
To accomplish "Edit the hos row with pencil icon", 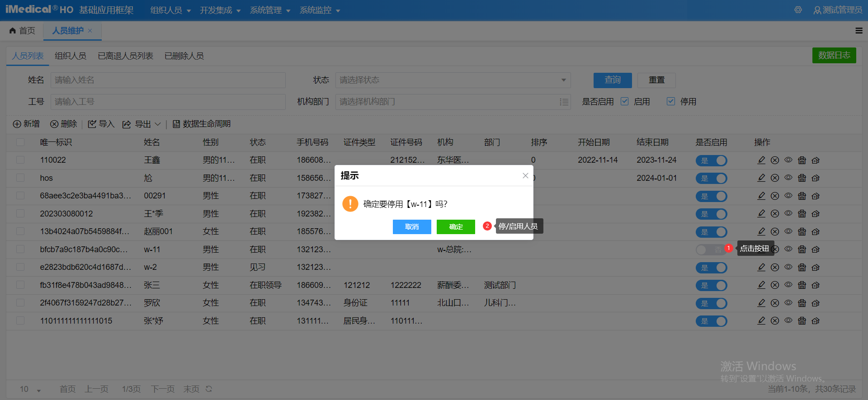I will click(x=761, y=178).
